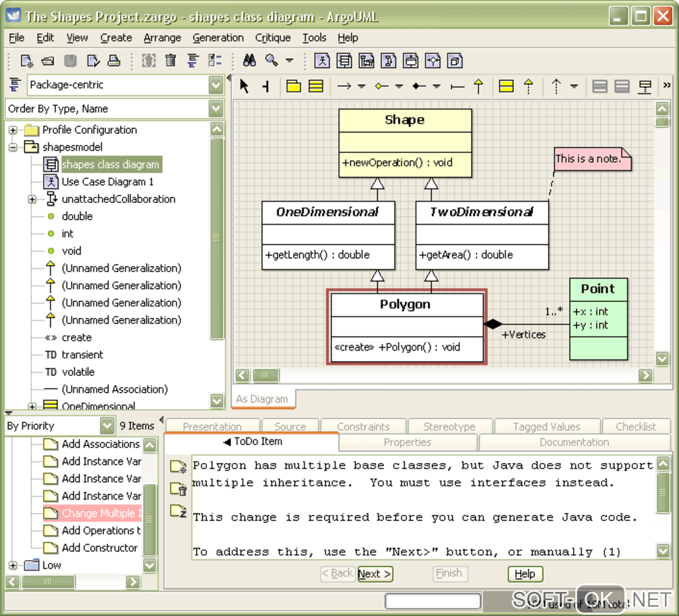This screenshot has width=679, height=616.
Task: Click the Snooze Critic icon
Action: 178,512
